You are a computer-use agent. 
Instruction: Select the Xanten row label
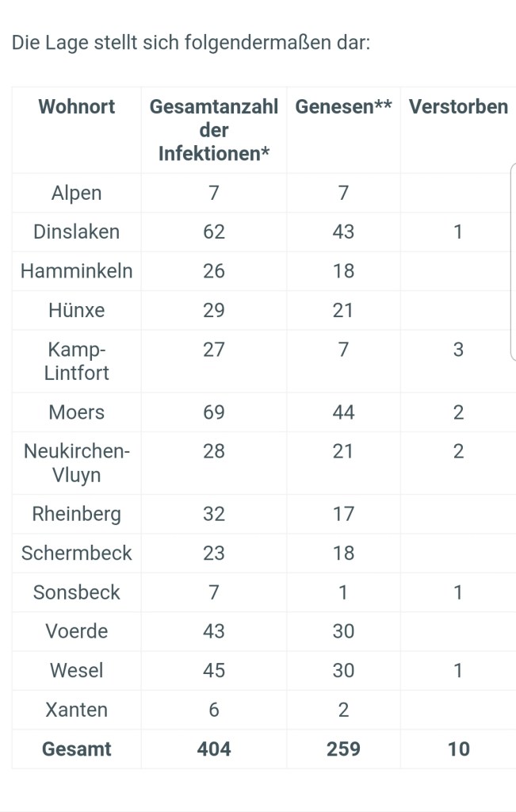(x=77, y=709)
